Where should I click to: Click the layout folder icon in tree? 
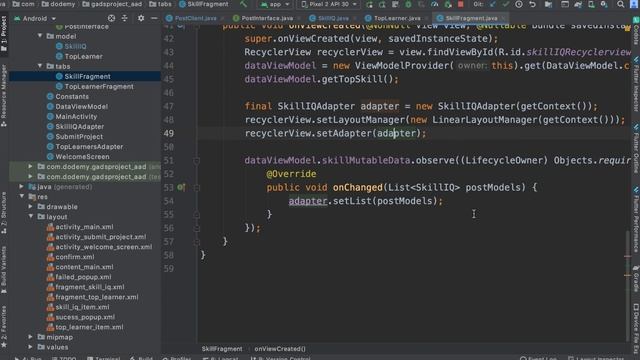(x=41, y=217)
